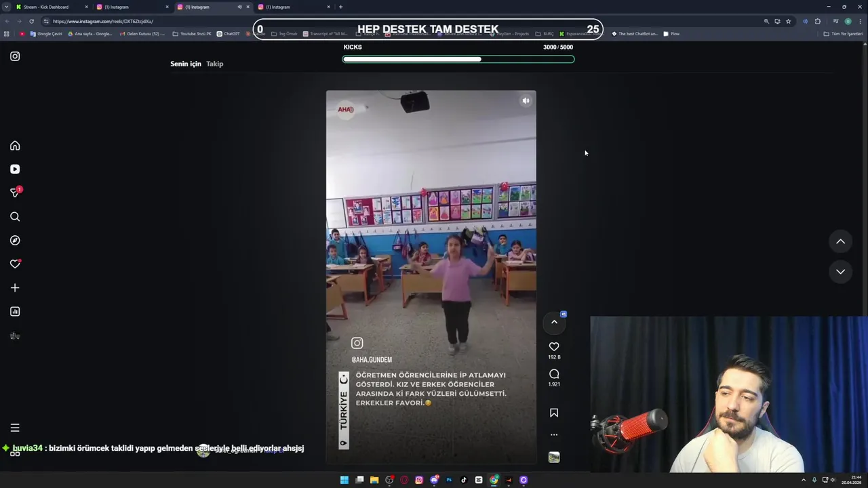Viewport: 868px width, 488px height.
Task: Switch to the Takip feed tab
Action: (x=215, y=64)
